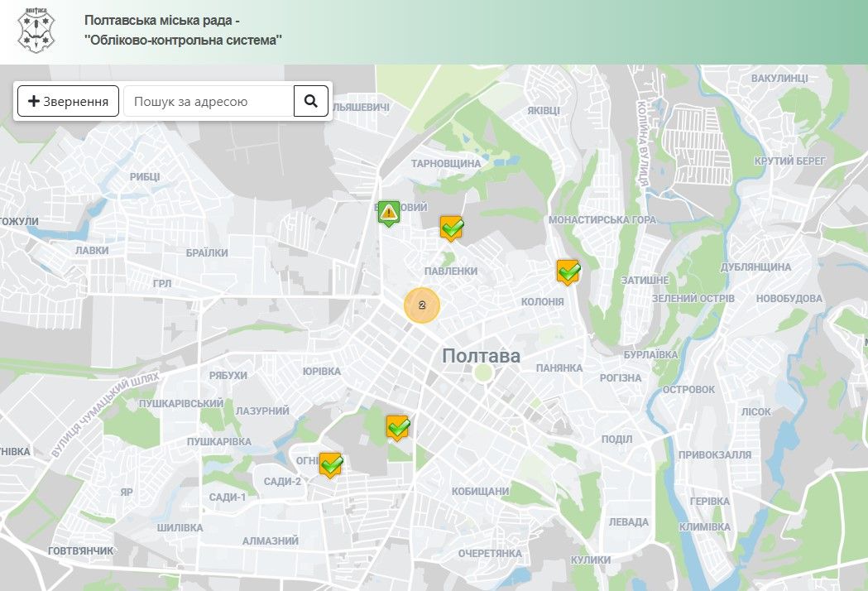This screenshot has width=868, height=591.
Task: Click the Полтавська міська рада header title
Action: pyautogui.click(x=183, y=31)
